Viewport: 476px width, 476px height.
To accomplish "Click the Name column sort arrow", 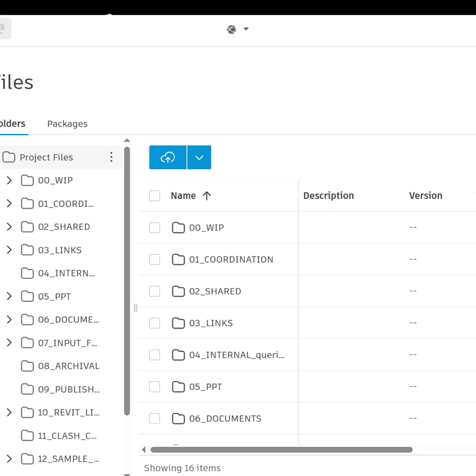I will (x=207, y=196).
